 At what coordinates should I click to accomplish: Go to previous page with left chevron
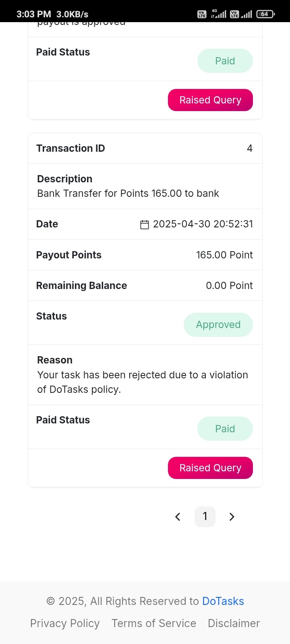(x=178, y=517)
